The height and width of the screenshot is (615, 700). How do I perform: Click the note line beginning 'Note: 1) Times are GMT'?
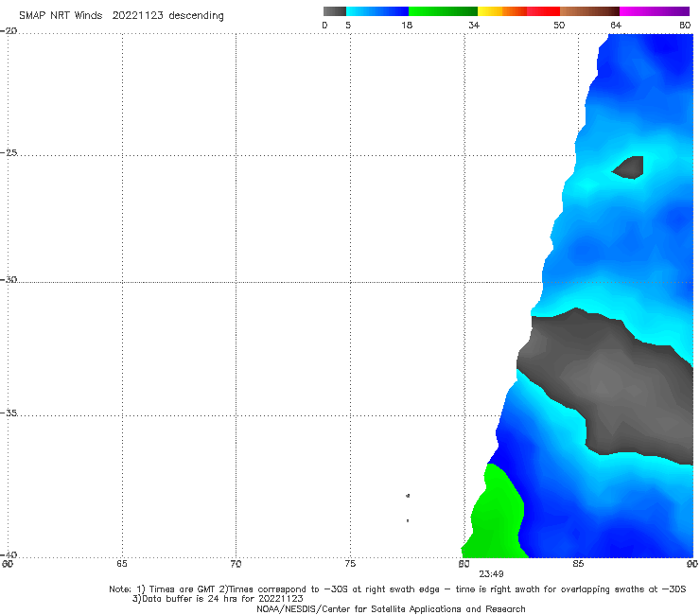[x=397, y=589]
